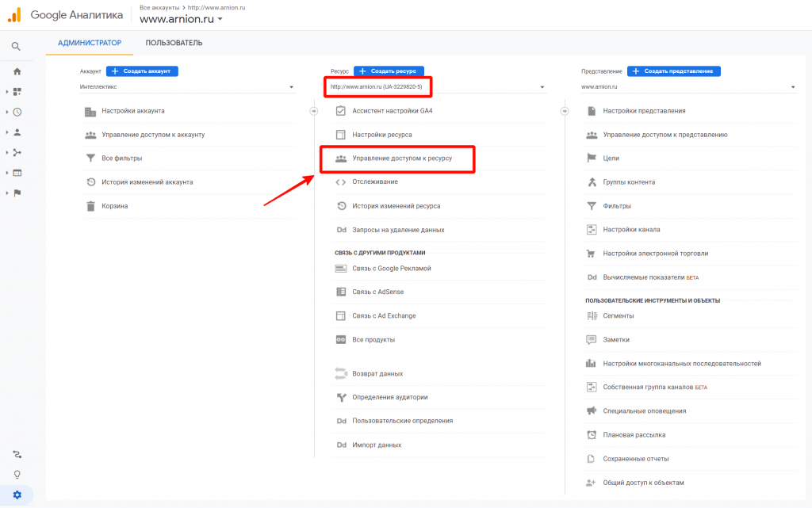812x508 pixels.
Task: Click the arrow circle between resource and view columns
Action: (565, 111)
